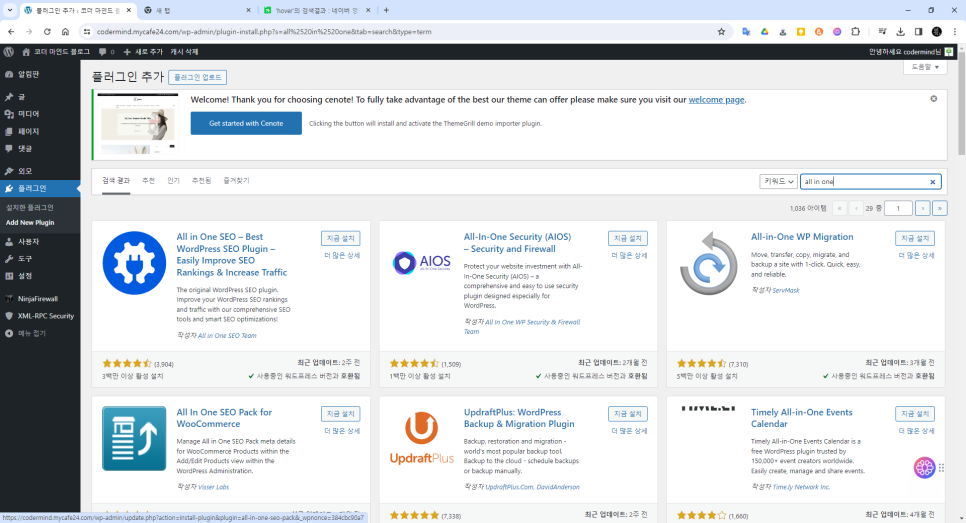Install UpdraftPlus plugin

pos(628,414)
